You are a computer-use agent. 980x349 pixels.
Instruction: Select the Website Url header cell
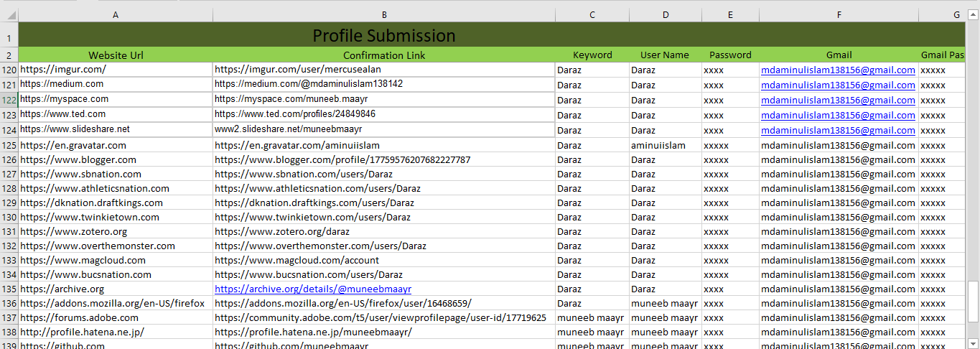click(x=116, y=55)
